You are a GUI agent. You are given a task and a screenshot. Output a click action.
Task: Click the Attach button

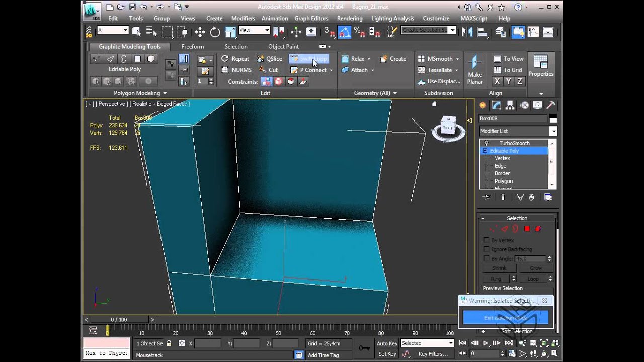pyautogui.click(x=358, y=70)
